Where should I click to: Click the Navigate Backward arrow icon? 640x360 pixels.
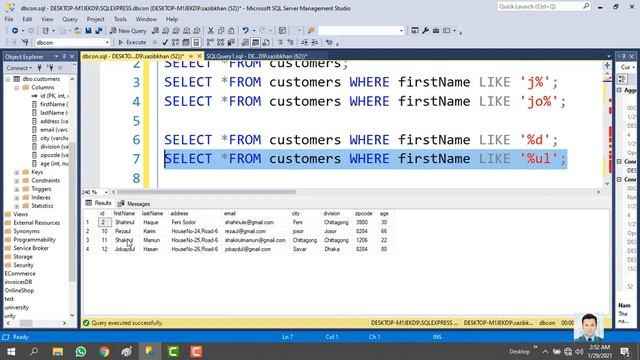point(15,31)
